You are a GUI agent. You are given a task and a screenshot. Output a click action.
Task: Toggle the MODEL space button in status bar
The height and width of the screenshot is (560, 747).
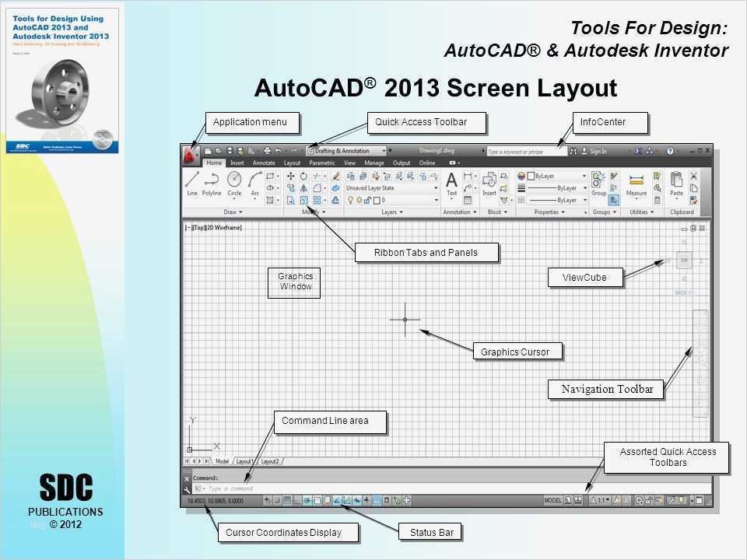click(x=552, y=500)
